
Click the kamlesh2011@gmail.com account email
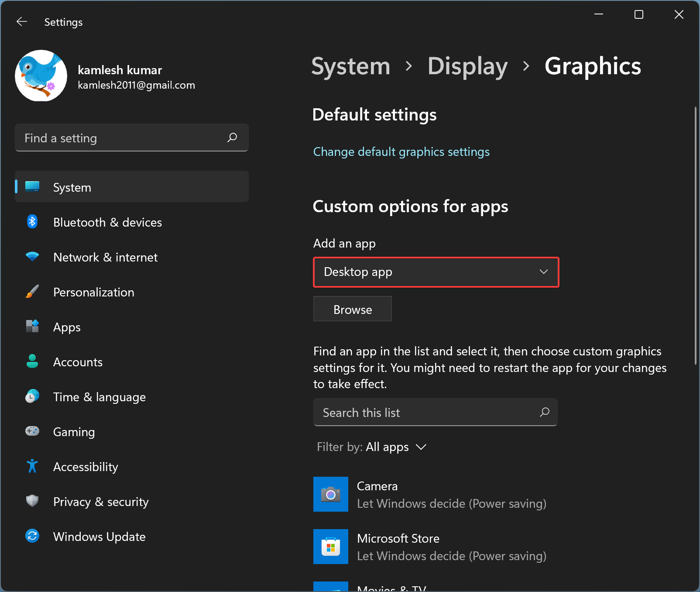coord(137,85)
